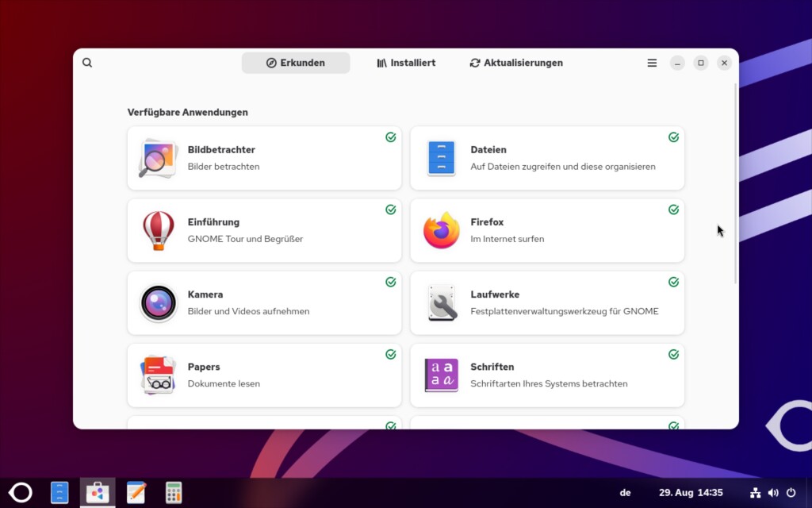Image resolution: width=812 pixels, height=508 pixels.
Task: Click the Schriften fonts icon
Action: [x=441, y=375]
